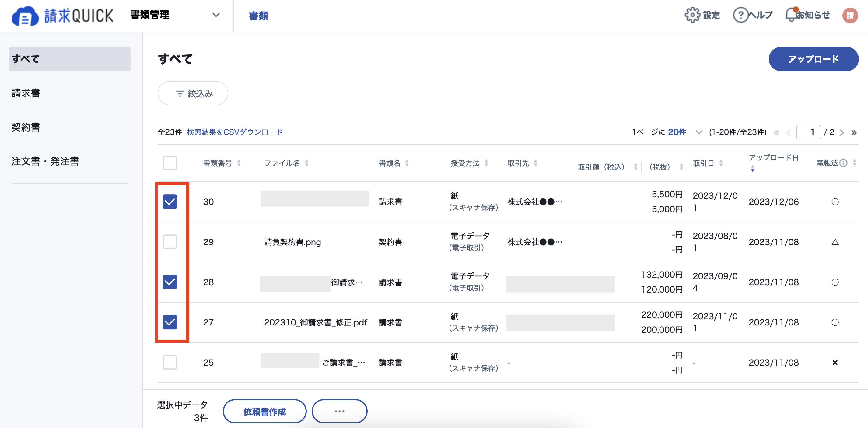Open notifications bell icon
868x428 pixels.
coord(791,15)
